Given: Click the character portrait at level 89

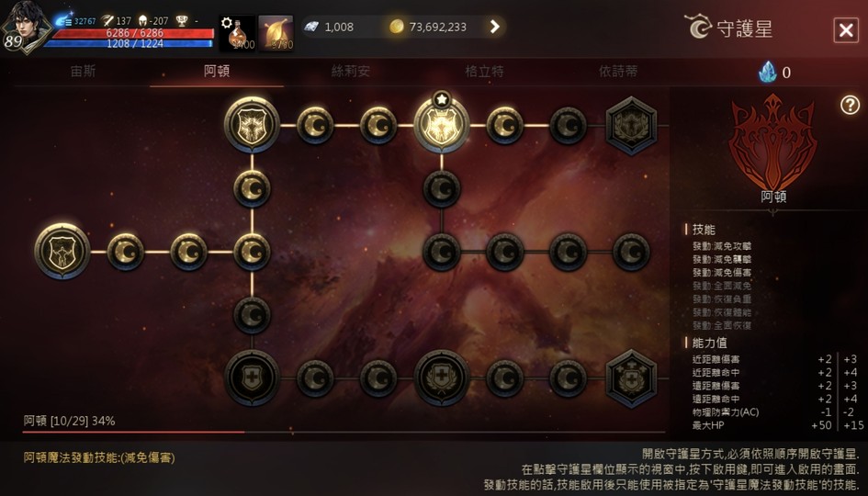Looking at the screenshot, I should [x=25, y=27].
